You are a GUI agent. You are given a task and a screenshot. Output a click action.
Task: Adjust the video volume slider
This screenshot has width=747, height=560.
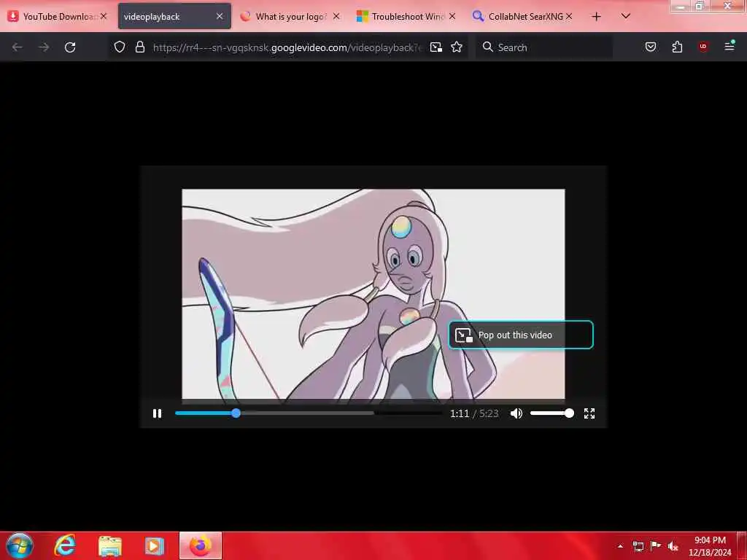(x=551, y=413)
